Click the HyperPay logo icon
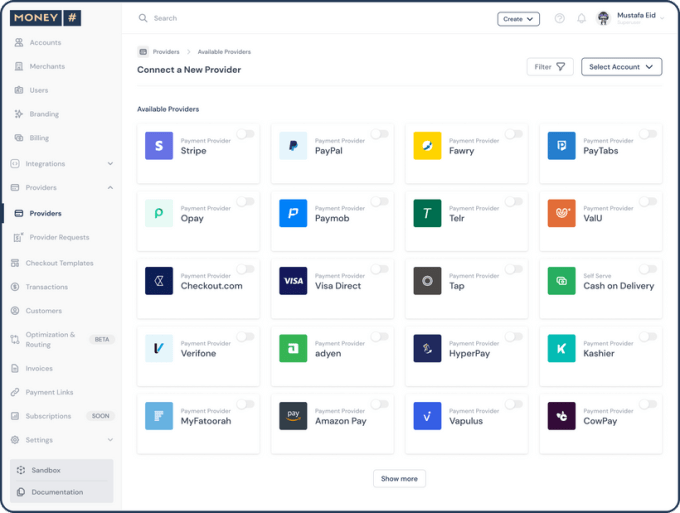680x513 pixels. (427, 348)
